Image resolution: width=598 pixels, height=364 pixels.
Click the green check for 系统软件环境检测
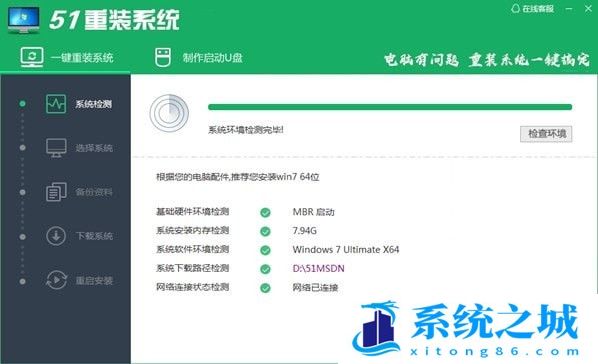tap(265, 250)
